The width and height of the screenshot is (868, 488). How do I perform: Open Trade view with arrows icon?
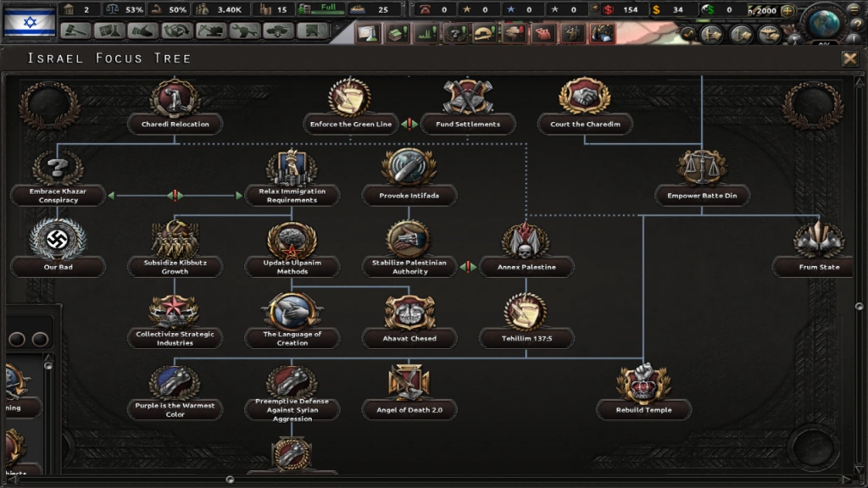pyautogui.click(x=177, y=31)
